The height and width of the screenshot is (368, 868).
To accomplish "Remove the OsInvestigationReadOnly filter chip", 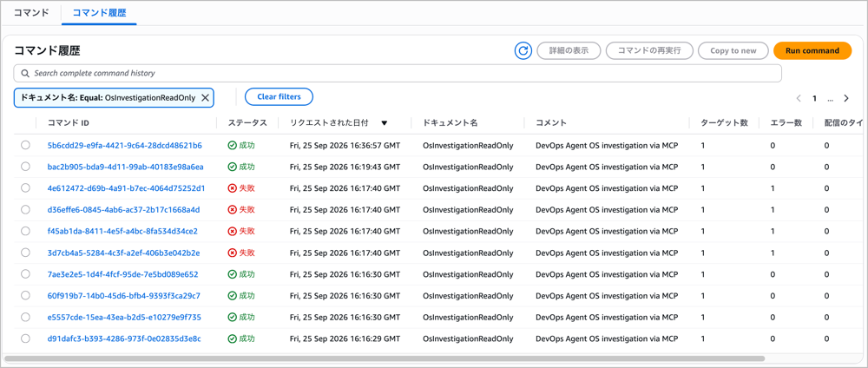I will click(x=205, y=97).
